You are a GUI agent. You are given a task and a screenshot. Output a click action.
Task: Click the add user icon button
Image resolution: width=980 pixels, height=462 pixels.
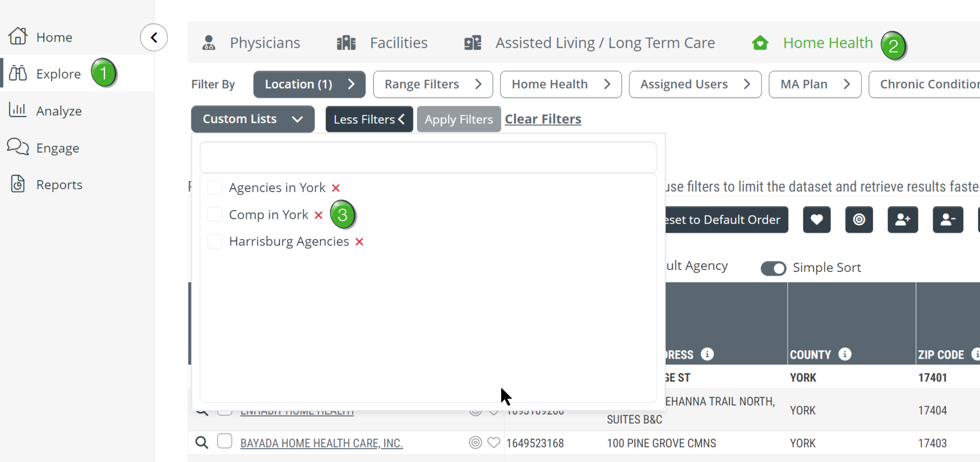903,220
